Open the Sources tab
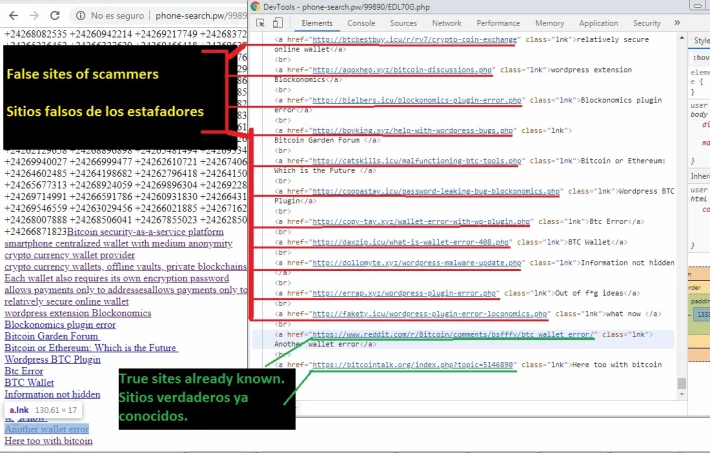This screenshot has height=453, width=710. pyautogui.click(x=403, y=23)
